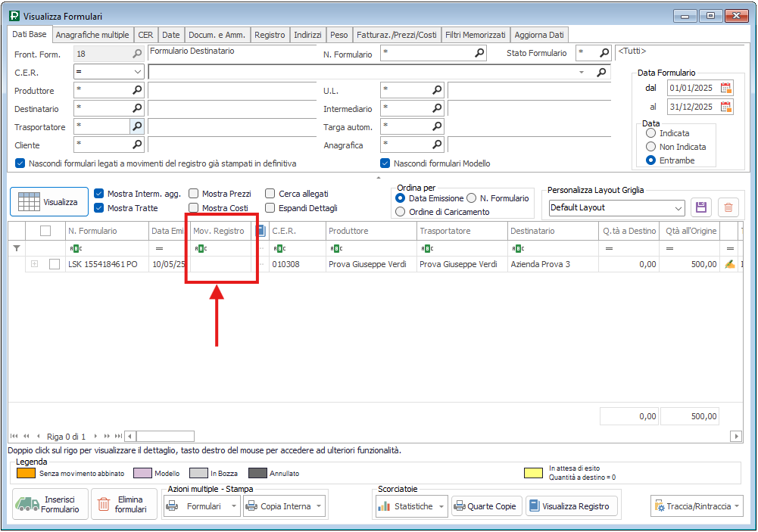
Task: Expand the C.E.R. operator dropdown
Action: [x=137, y=72]
